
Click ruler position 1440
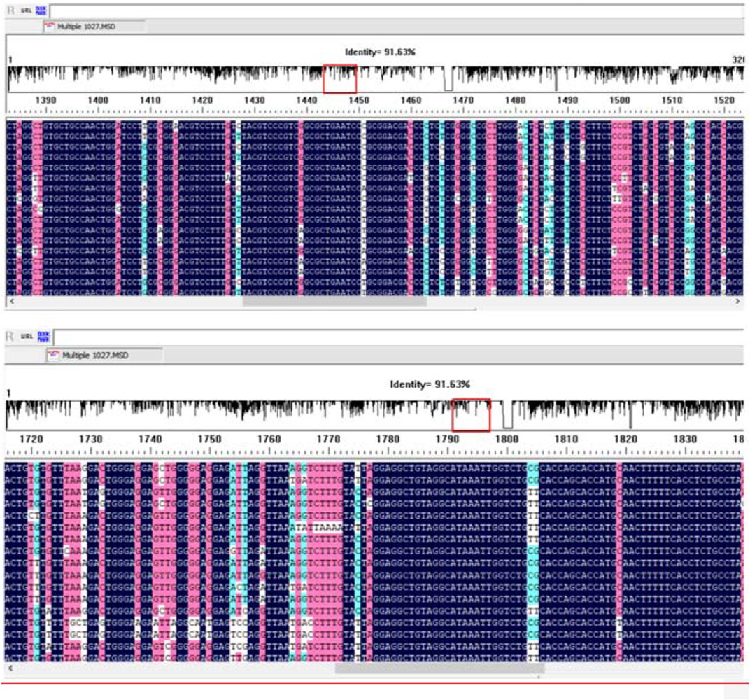[306, 100]
